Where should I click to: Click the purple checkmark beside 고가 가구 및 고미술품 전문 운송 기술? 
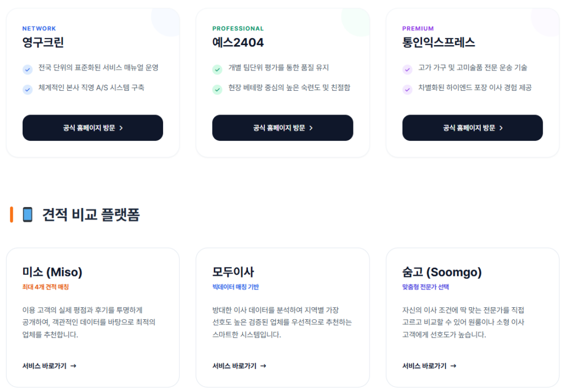pos(407,70)
